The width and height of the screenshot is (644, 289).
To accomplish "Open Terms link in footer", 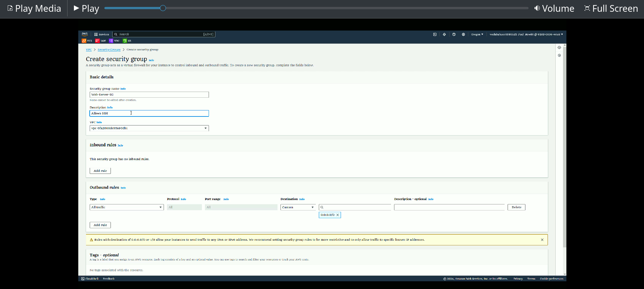I will (531, 279).
